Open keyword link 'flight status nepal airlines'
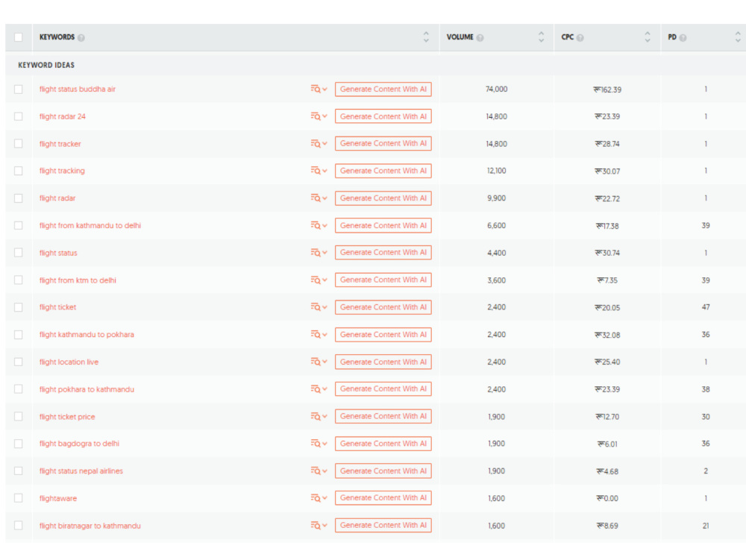 81,471
